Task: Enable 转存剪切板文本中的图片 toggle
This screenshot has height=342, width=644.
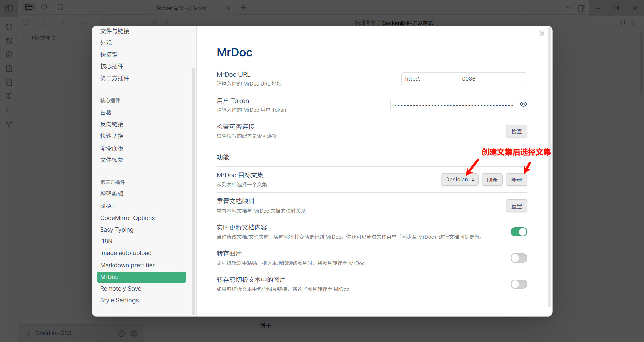Action: [x=519, y=284]
